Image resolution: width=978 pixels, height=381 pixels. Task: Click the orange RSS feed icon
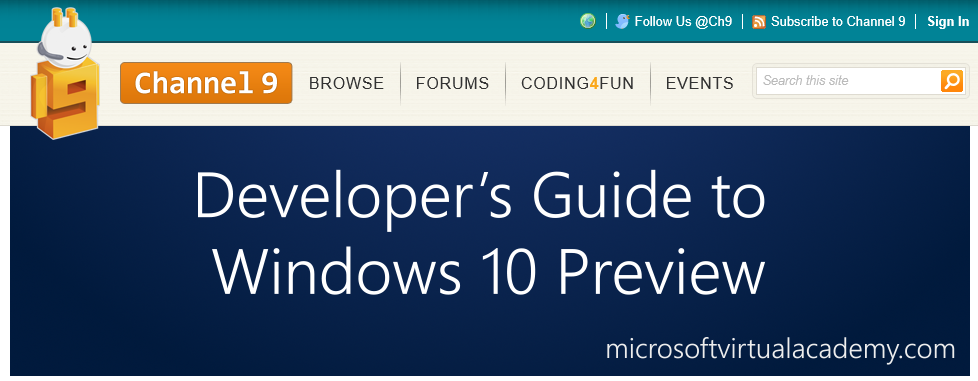758,22
